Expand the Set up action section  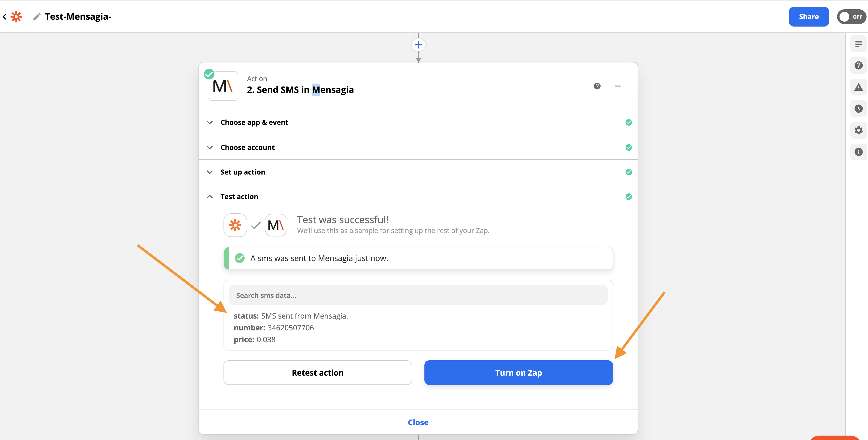point(243,172)
